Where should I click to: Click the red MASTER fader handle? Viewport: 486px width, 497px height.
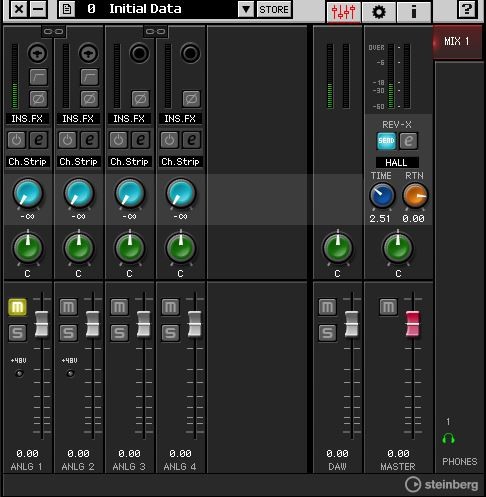(413, 324)
